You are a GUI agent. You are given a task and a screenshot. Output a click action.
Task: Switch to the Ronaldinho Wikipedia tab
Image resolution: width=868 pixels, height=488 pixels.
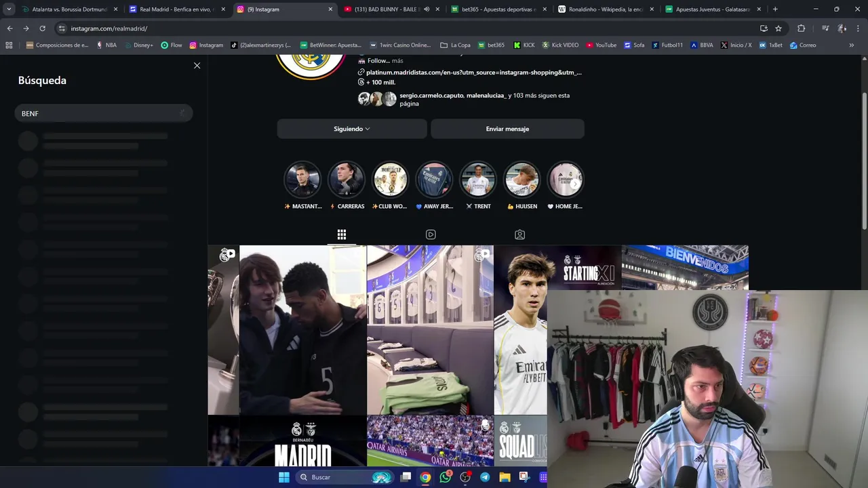605,9
